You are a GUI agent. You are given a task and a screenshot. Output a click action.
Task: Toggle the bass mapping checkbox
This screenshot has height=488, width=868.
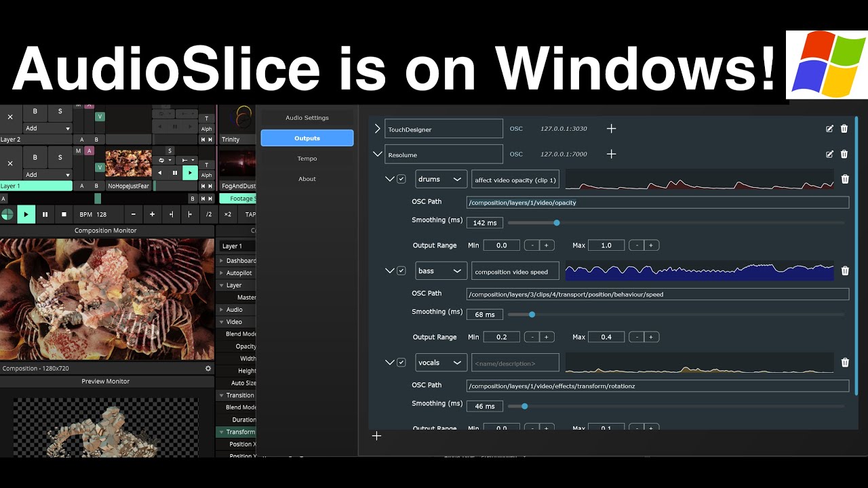401,271
